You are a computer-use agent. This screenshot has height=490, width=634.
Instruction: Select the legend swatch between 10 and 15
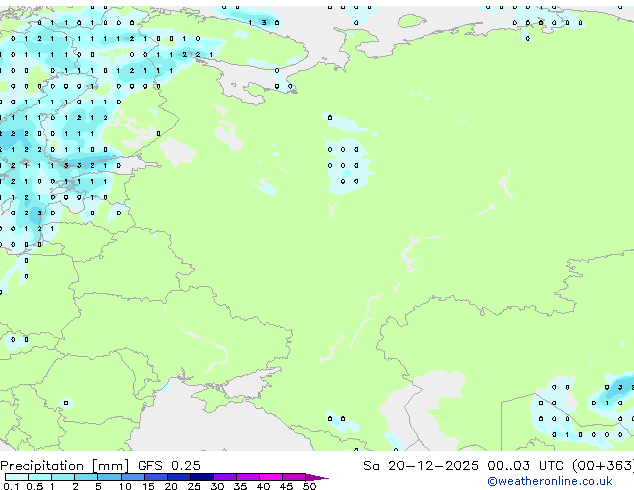133,477
